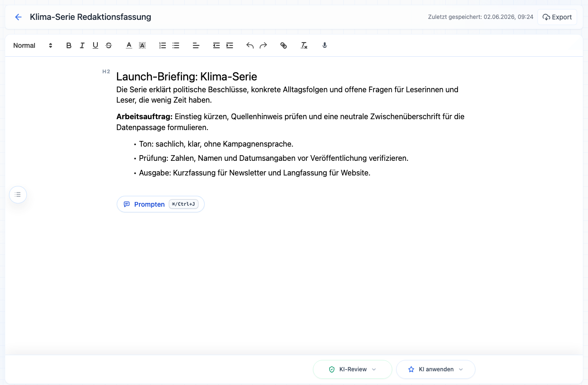Click the Prompten button

(x=161, y=204)
